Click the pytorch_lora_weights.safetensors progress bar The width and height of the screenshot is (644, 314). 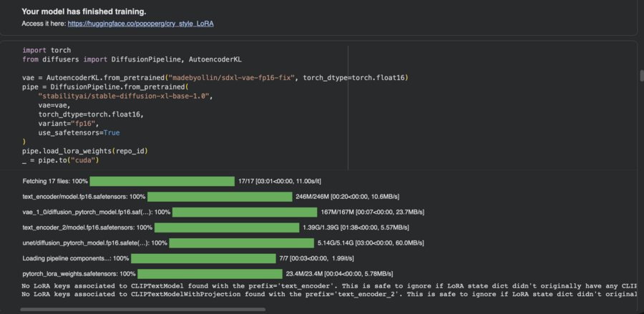(x=210, y=274)
